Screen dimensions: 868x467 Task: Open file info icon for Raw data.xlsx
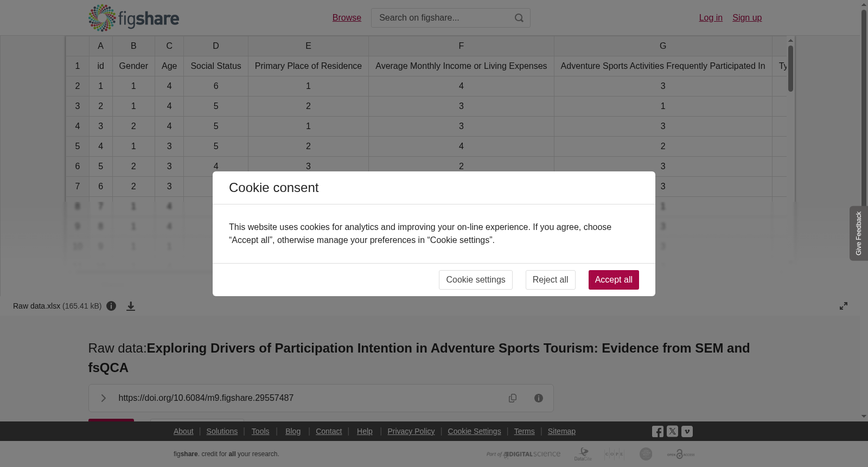[111, 306]
